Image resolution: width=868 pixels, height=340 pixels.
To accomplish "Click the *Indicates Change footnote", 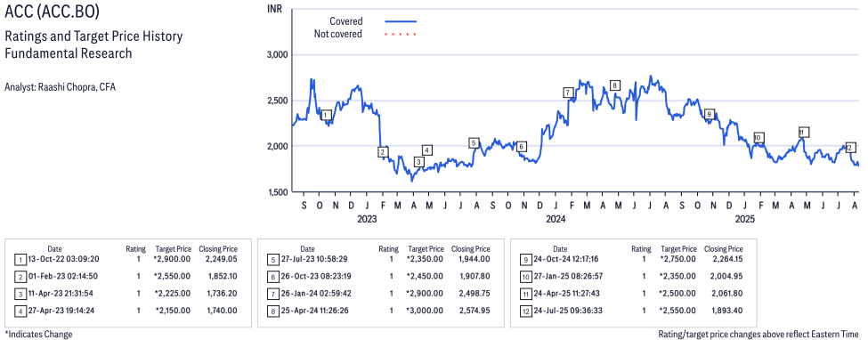I will tap(38, 335).
